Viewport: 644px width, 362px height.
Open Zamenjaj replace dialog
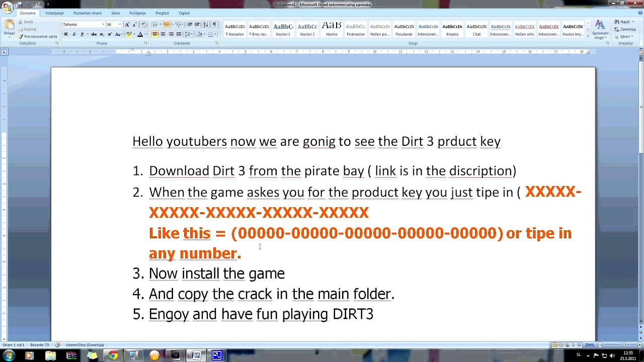click(x=625, y=29)
